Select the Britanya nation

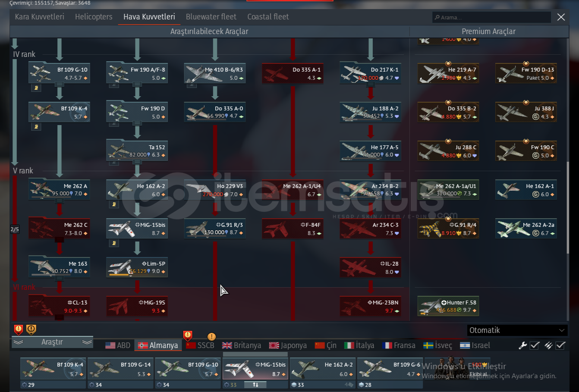pos(242,345)
